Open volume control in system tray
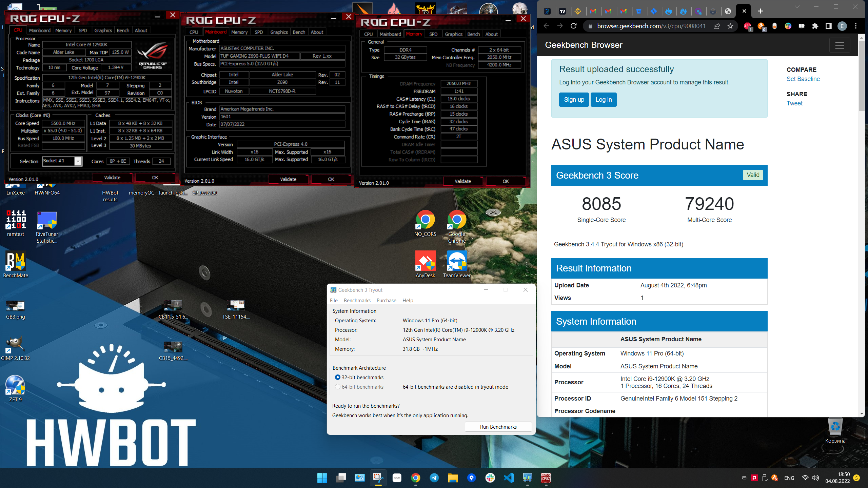Screen dimensions: 868x488 815,478
